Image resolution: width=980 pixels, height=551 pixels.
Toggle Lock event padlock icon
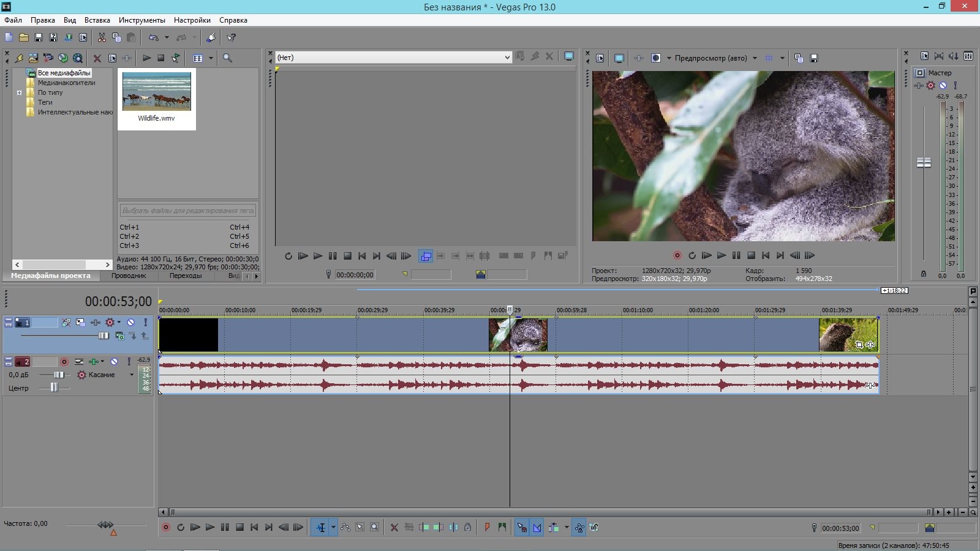pos(468,527)
